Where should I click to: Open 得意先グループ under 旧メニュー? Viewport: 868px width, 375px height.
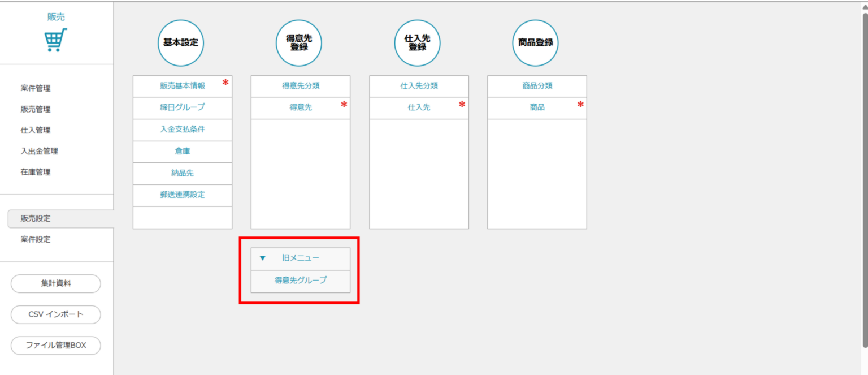[301, 280]
